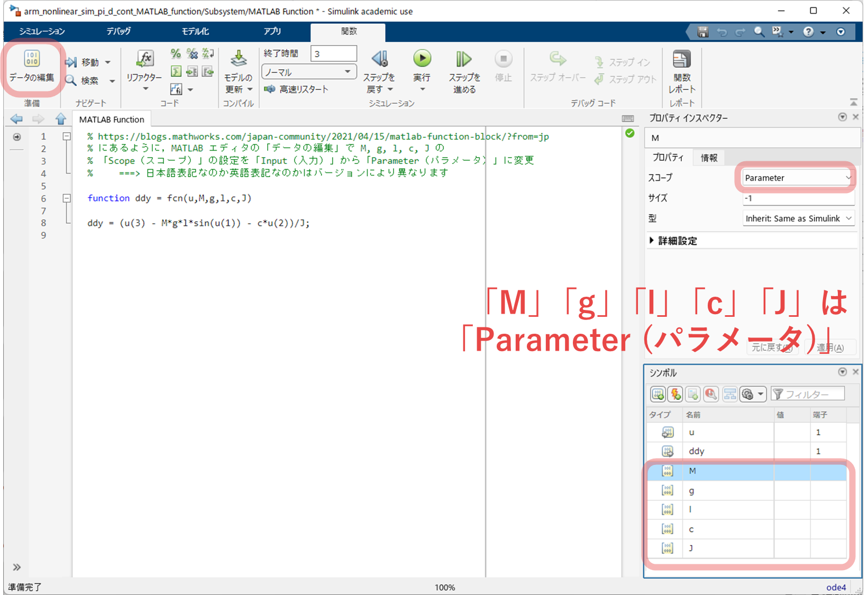Open the 検索 dropdown arrow
Viewport: 868px width, 595px height.
[x=112, y=81]
